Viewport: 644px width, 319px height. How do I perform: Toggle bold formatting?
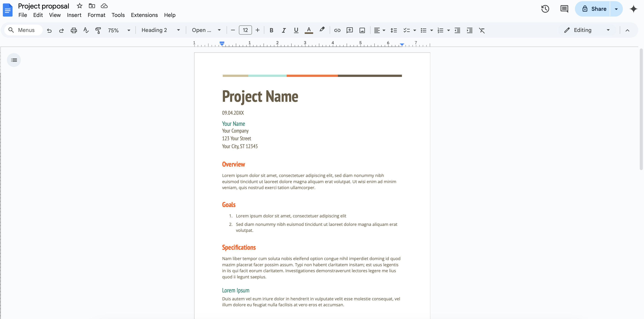[x=271, y=30]
